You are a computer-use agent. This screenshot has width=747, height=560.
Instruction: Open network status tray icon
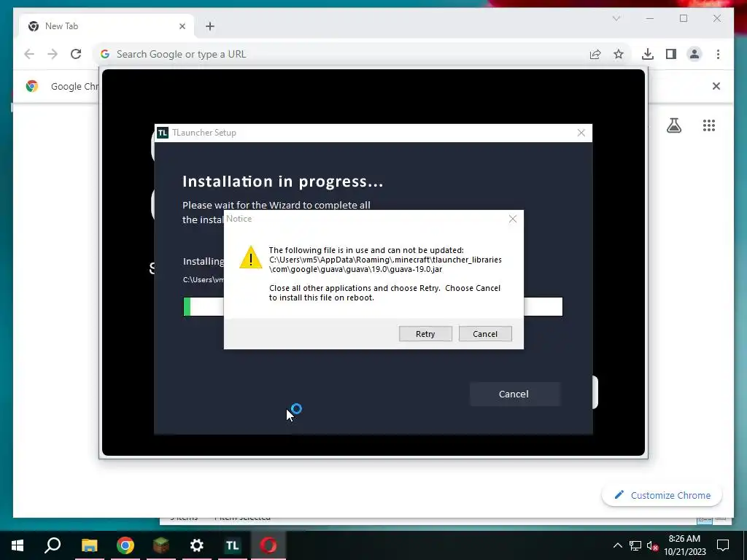tap(635, 545)
